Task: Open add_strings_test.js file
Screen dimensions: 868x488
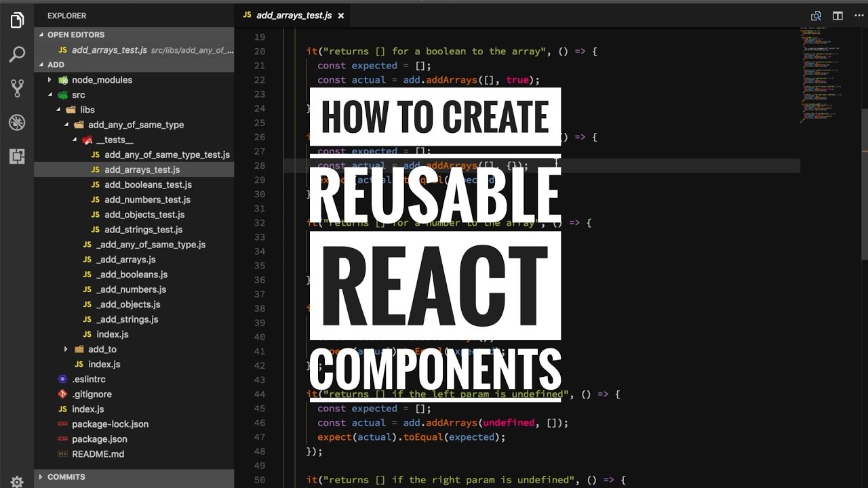Action: (134, 229)
